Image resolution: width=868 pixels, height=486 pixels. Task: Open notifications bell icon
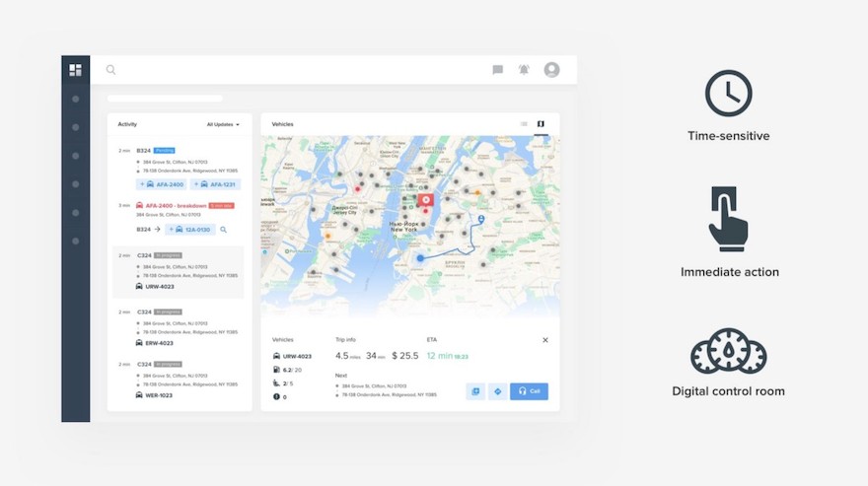524,70
